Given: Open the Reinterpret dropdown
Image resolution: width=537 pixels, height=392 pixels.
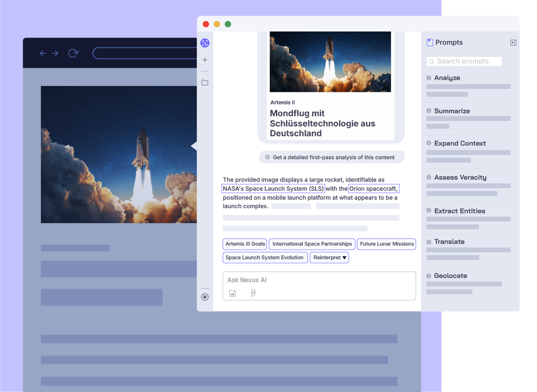Looking at the screenshot, I should [x=329, y=258].
